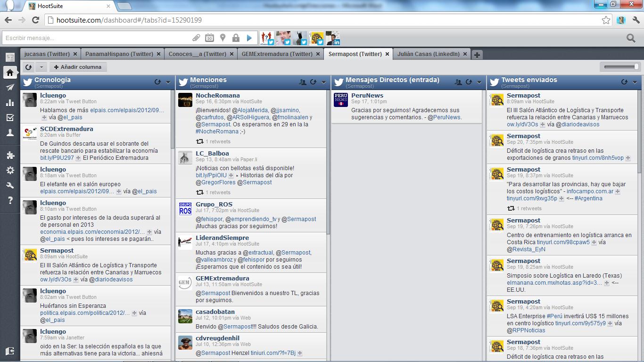Screen dimensions: 644x362
Task: Open the Help question-mark sidebar icon
Action: point(10,201)
